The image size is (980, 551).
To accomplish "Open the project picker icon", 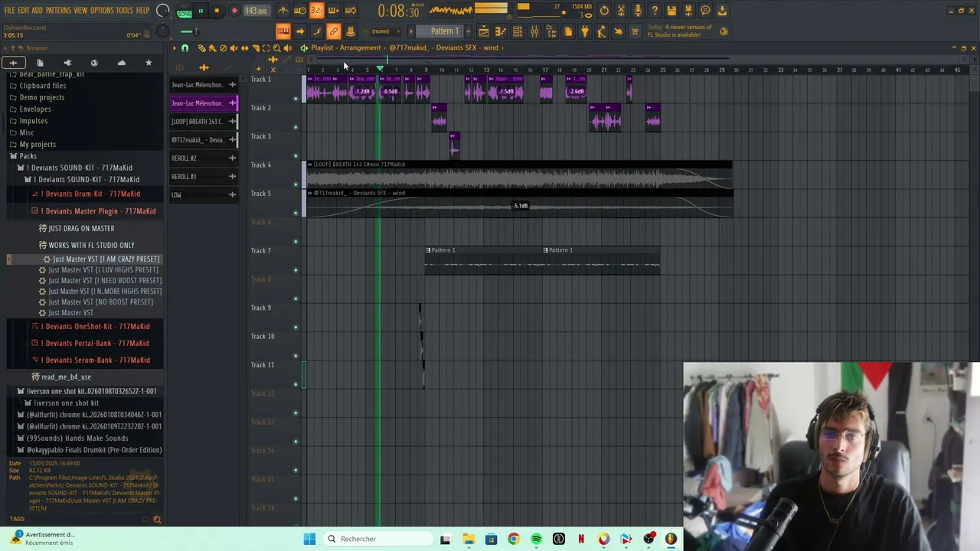I will [x=568, y=31].
